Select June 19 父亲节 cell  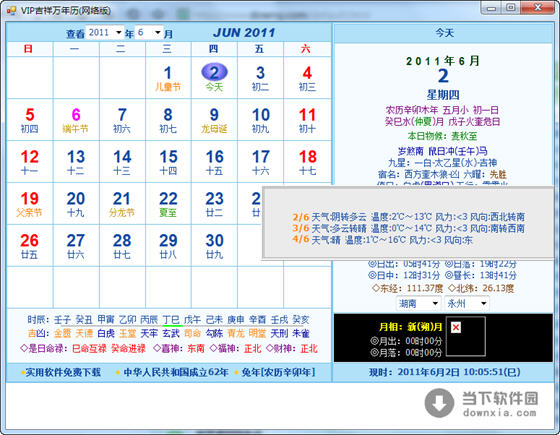click(30, 204)
